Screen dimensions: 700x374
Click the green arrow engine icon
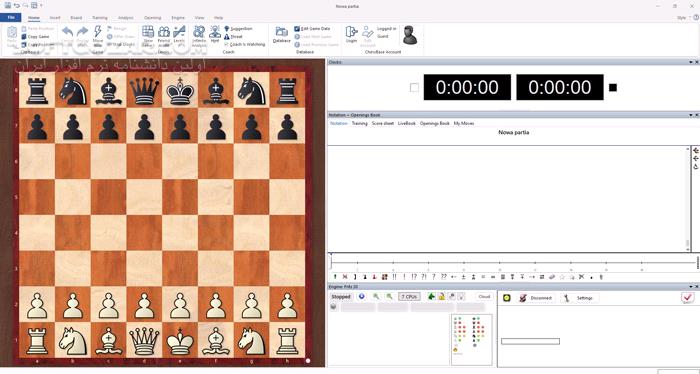click(x=431, y=296)
